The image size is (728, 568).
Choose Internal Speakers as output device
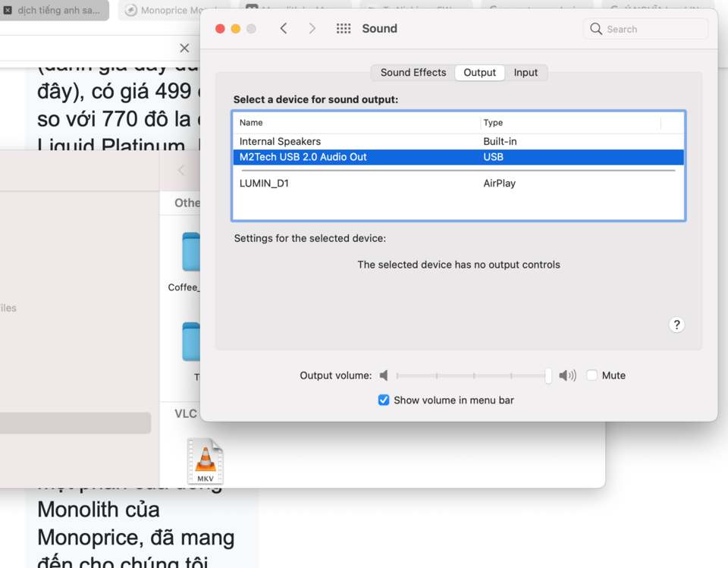458,141
